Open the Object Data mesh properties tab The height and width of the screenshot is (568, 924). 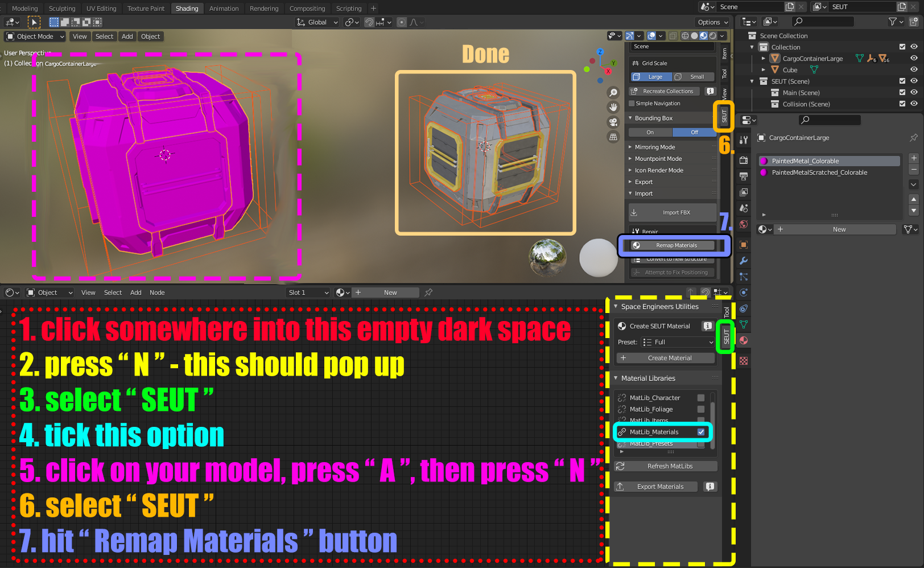click(744, 324)
